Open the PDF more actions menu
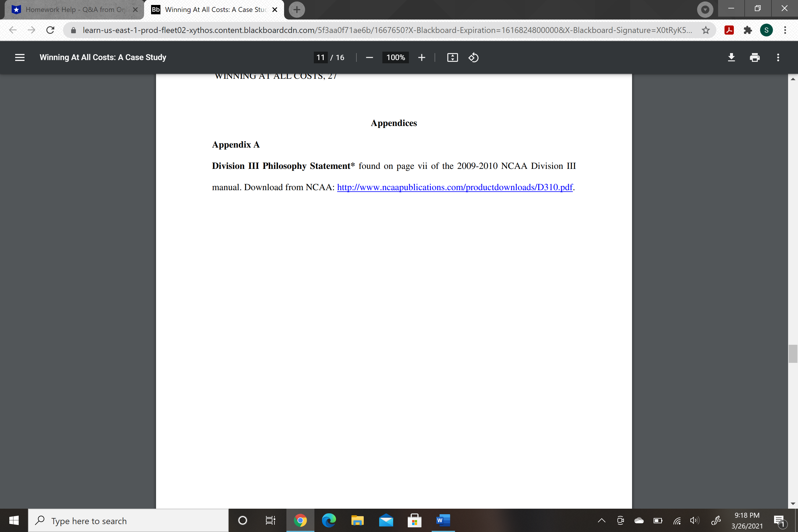Viewport: 798px width, 532px height. point(778,57)
